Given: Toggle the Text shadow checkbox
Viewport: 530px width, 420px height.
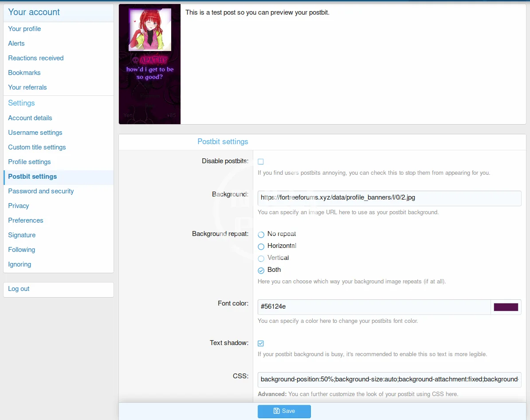Looking at the screenshot, I should (x=261, y=343).
